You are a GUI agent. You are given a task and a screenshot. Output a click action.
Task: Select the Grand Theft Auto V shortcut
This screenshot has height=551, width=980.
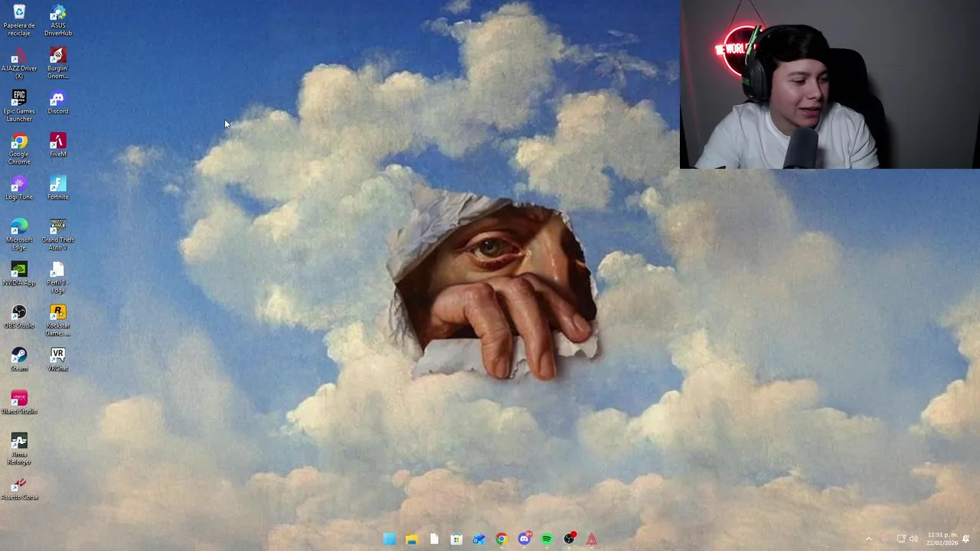(57, 235)
